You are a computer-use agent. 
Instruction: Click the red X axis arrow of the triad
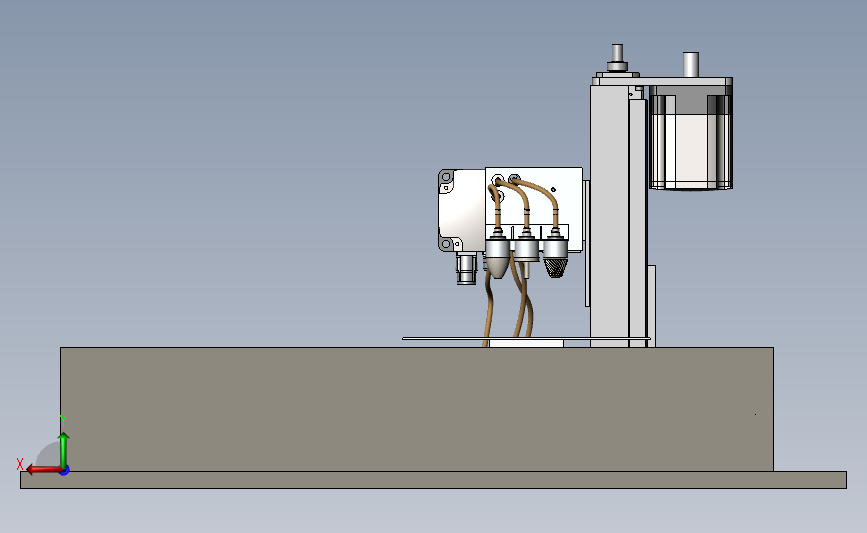coord(43,470)
